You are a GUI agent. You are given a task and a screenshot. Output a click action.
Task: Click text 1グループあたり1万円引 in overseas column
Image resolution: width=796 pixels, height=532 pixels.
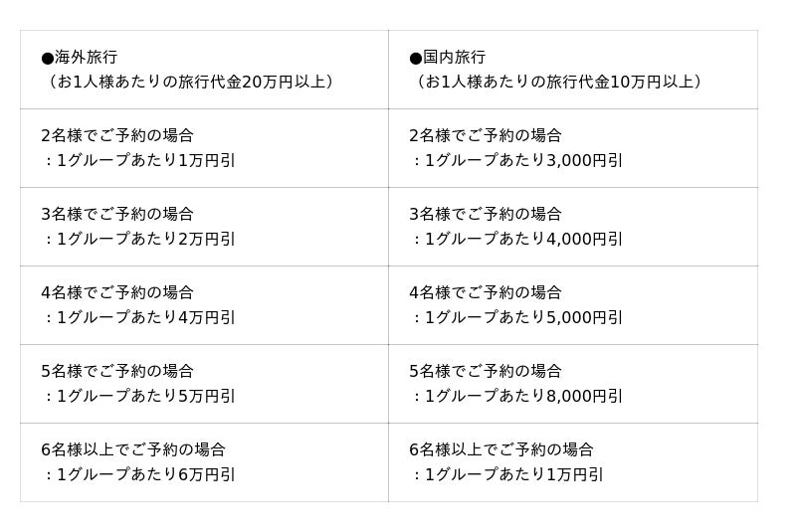tap(146, 161)
